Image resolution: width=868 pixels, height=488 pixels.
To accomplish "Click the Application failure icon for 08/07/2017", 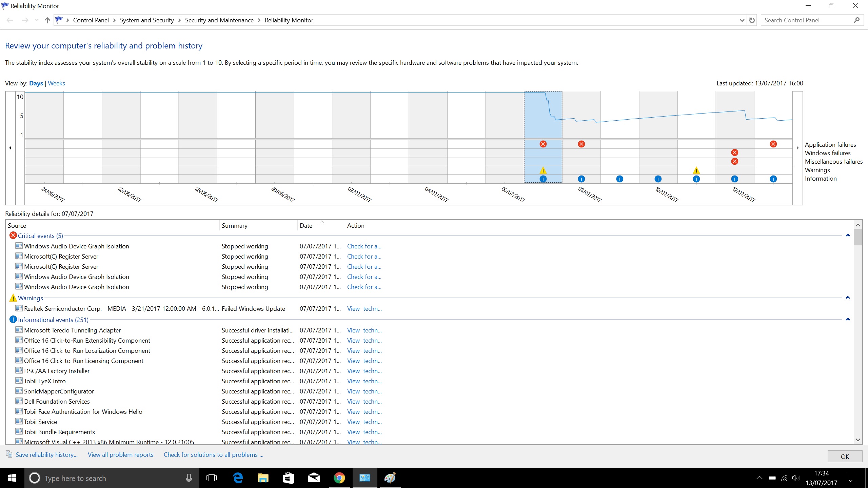I will click(581, 144).
